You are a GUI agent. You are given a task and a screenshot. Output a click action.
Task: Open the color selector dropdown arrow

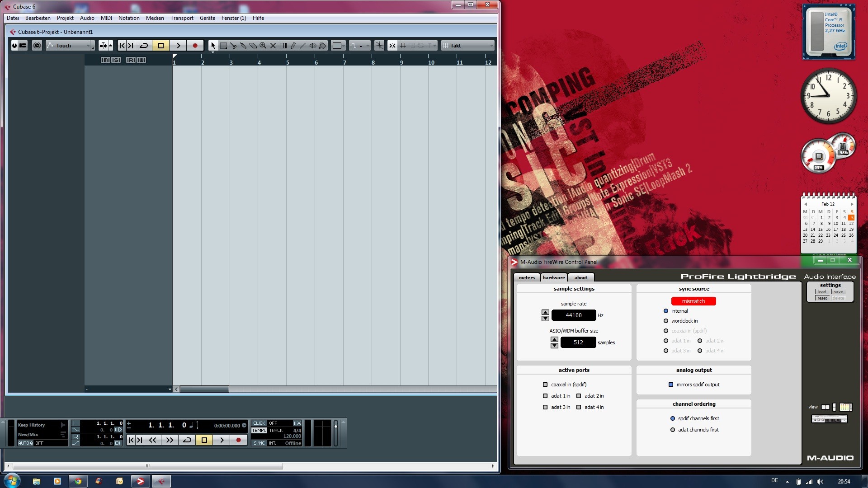point(344,46)
